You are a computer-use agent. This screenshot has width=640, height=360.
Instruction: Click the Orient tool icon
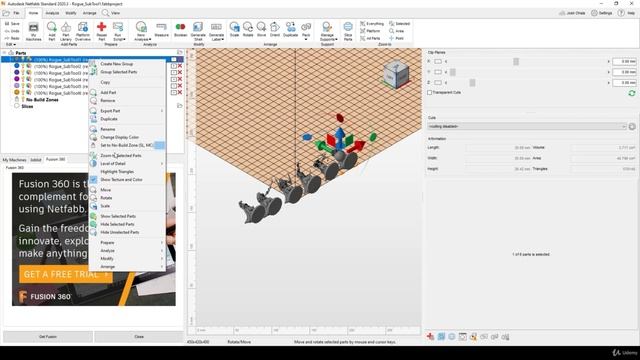(x=275, y=29)
